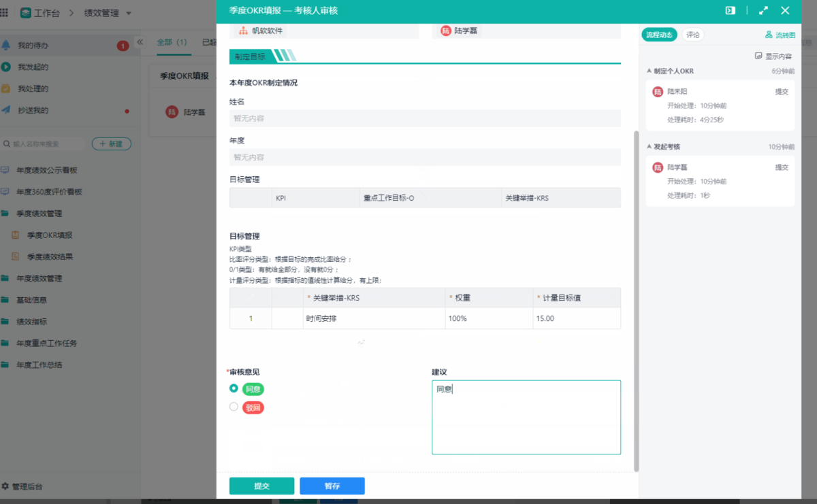
Task: Open the 流转图 flow chart view
Action: click(782, 34)
